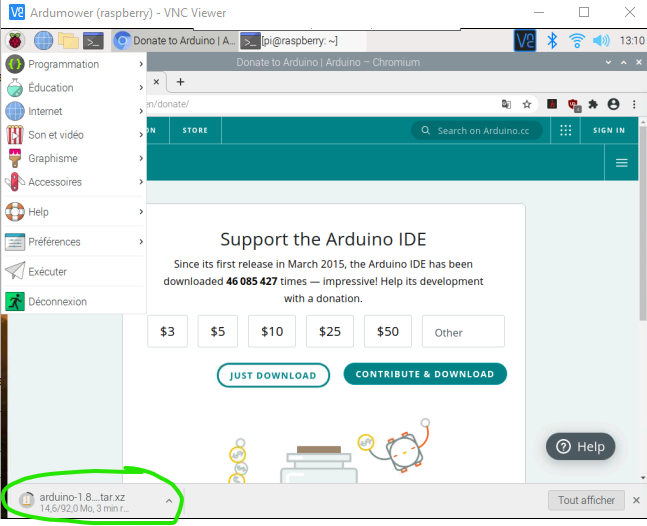Expand the Préférences submenu arrow

(x=141, y=241)
